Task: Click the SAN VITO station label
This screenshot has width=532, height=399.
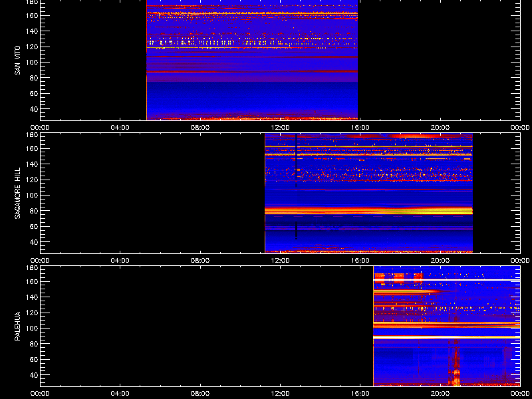Action: (18, 60)
